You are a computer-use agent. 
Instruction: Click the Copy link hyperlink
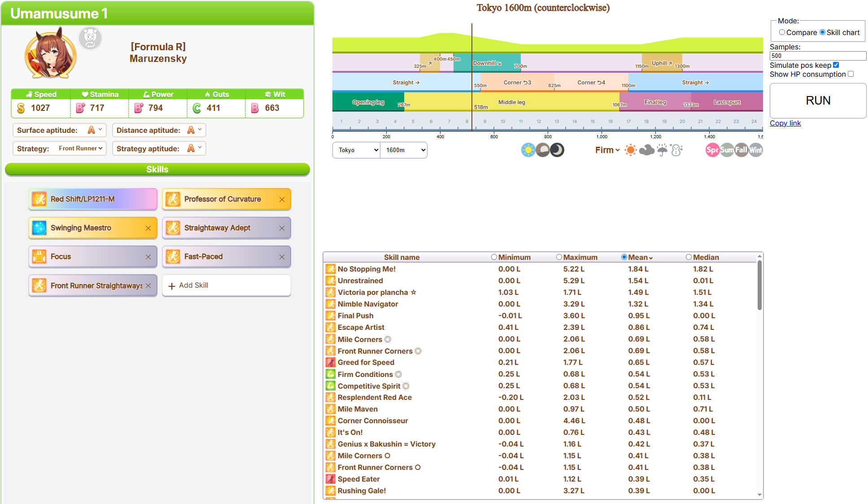[785, 123]
